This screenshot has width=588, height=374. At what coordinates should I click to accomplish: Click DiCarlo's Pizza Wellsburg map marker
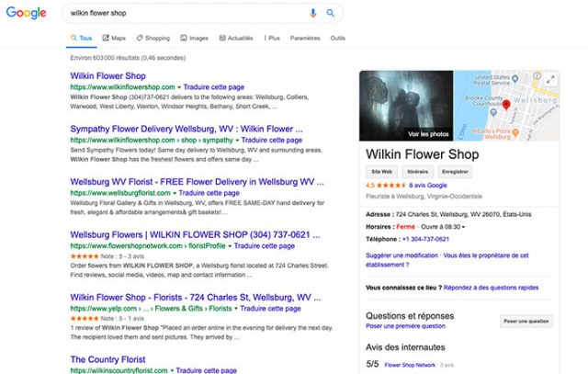[x=515, y=132]
